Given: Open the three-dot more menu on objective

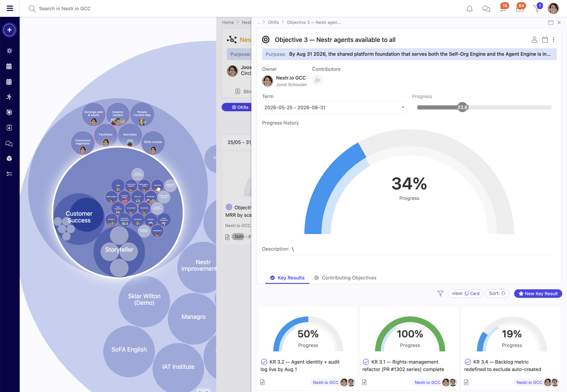Looking at the screenshot, I should 553,40.
